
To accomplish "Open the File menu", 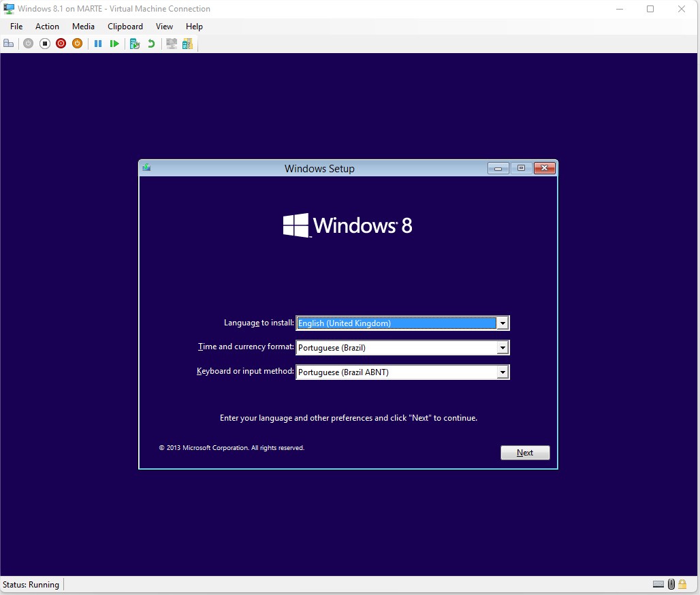I will [16, 27].
